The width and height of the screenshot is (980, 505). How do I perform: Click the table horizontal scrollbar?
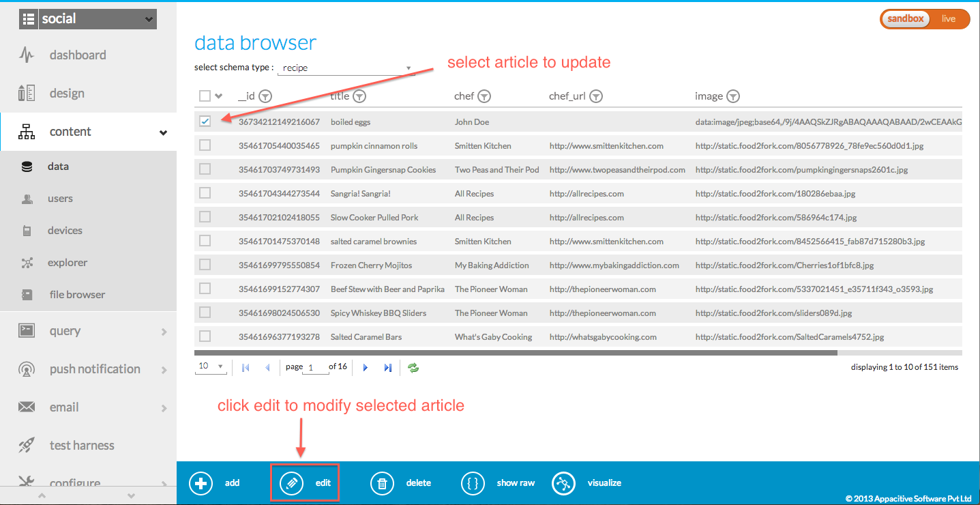516,353
